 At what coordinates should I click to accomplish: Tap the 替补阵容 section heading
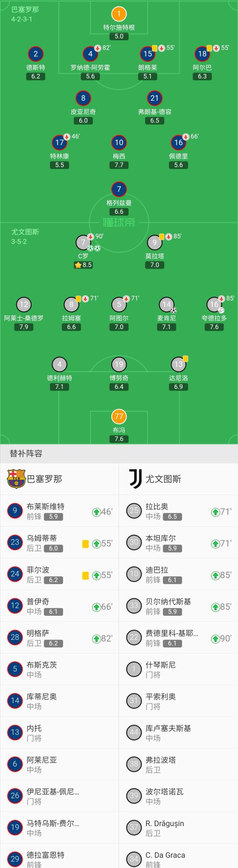click(x=26, y=453)
